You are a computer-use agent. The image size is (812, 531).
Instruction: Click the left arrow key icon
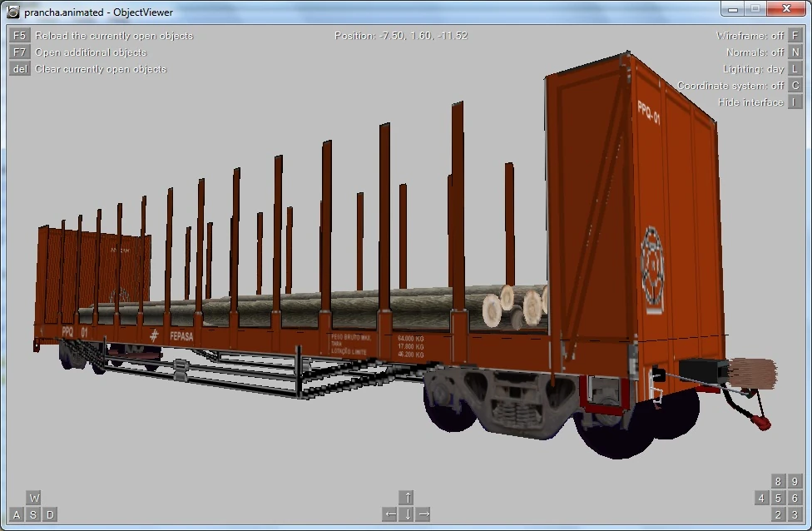click(390, 514)
